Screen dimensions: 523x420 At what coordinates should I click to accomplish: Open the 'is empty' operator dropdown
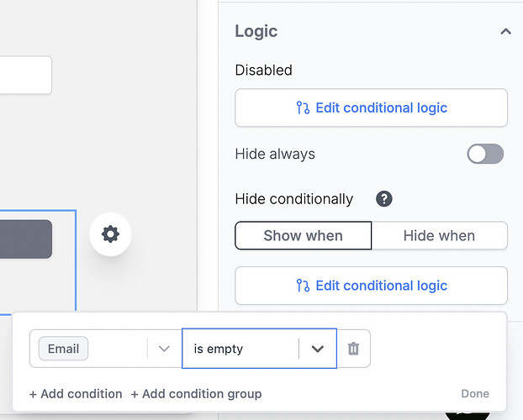click(x=317, y=349)
